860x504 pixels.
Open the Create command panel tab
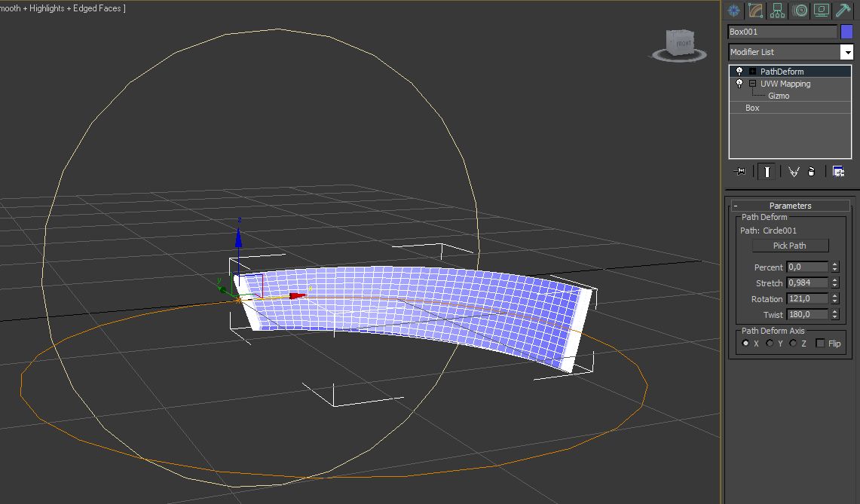(733, 11)
